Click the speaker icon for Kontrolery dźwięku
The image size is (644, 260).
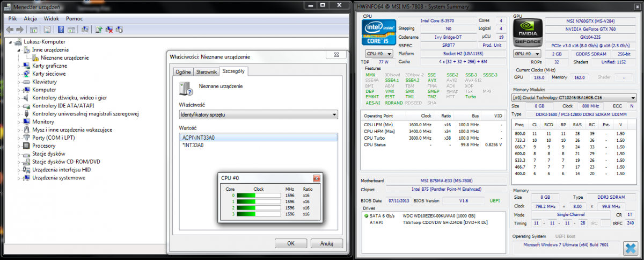point(27,98)
